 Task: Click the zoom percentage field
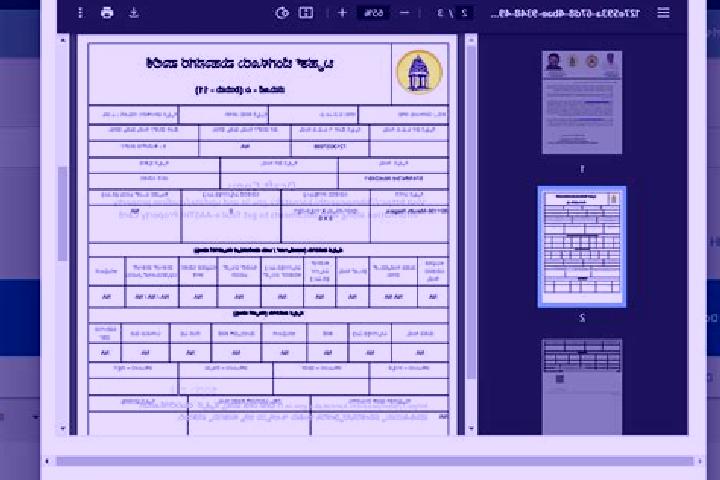point(374,13)
